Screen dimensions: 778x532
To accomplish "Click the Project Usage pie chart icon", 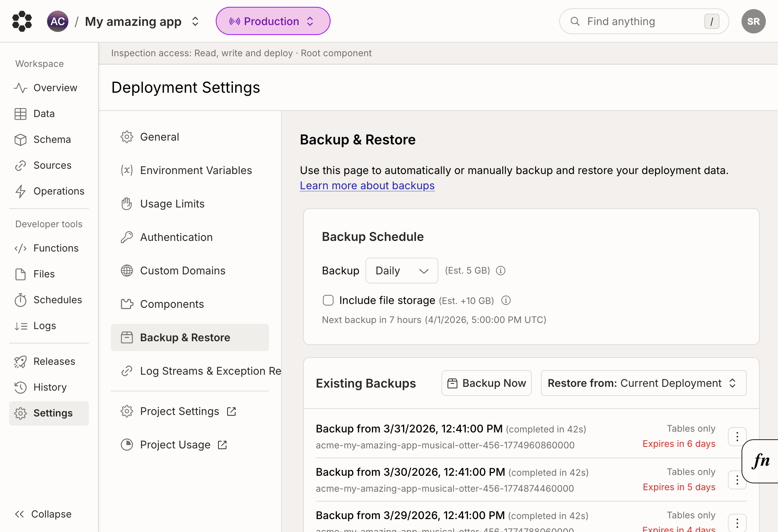I will (x=127, y=445).
